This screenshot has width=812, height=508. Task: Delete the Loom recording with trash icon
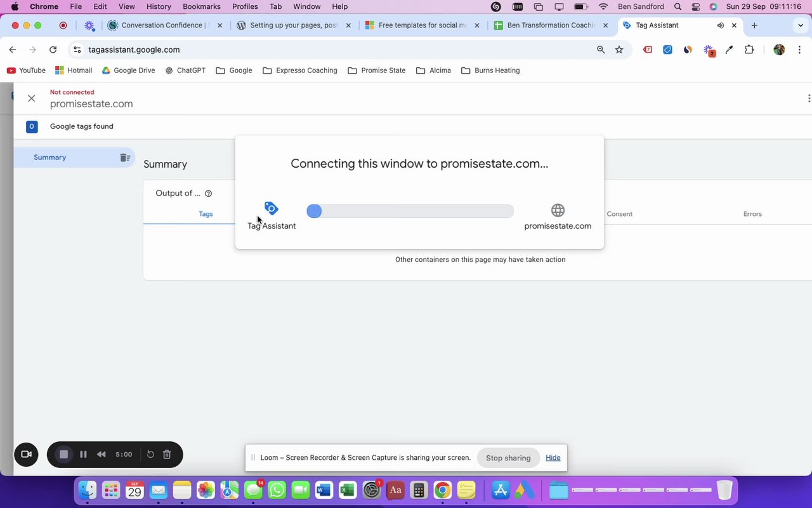coord(167,454)
